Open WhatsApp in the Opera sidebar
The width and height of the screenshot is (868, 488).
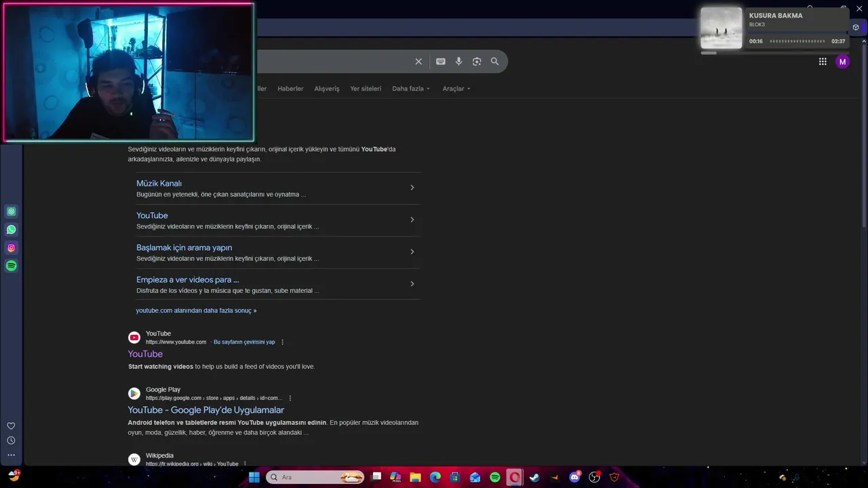(12, 230)
